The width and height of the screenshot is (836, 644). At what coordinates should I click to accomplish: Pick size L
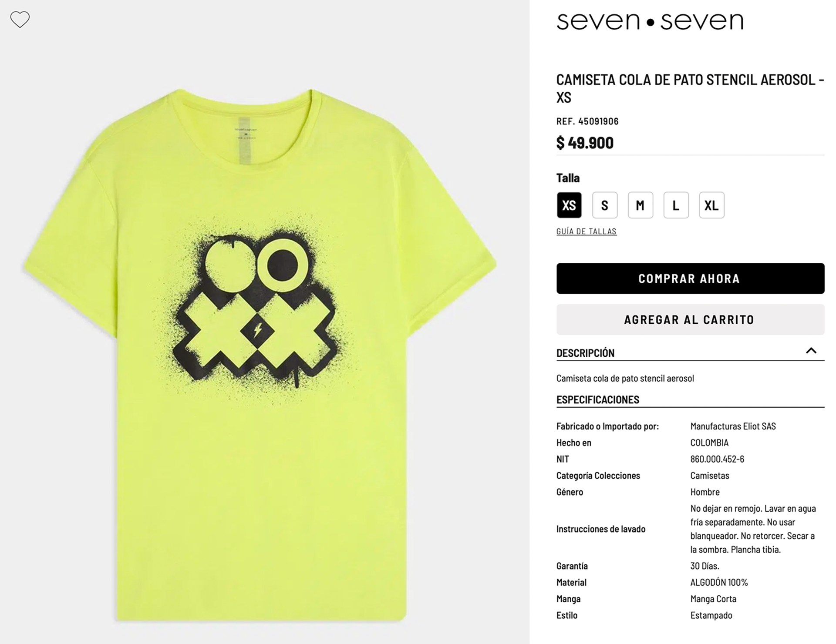[676, 205]
